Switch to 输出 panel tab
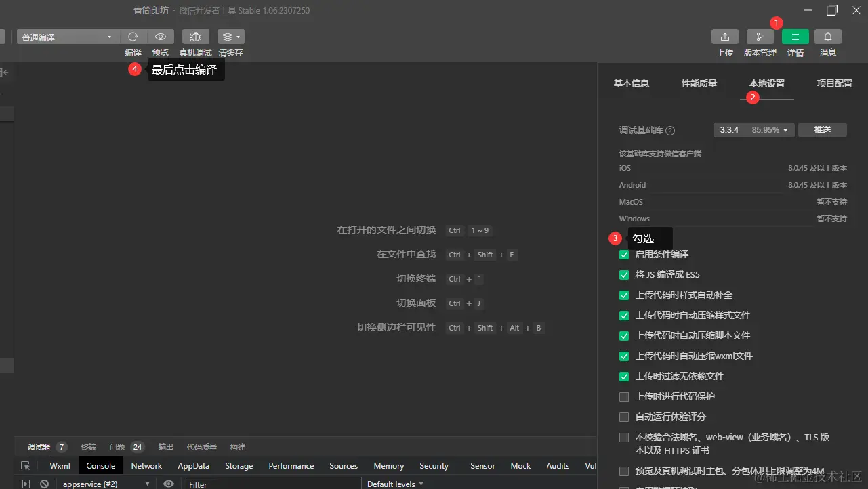 [166, 447]
